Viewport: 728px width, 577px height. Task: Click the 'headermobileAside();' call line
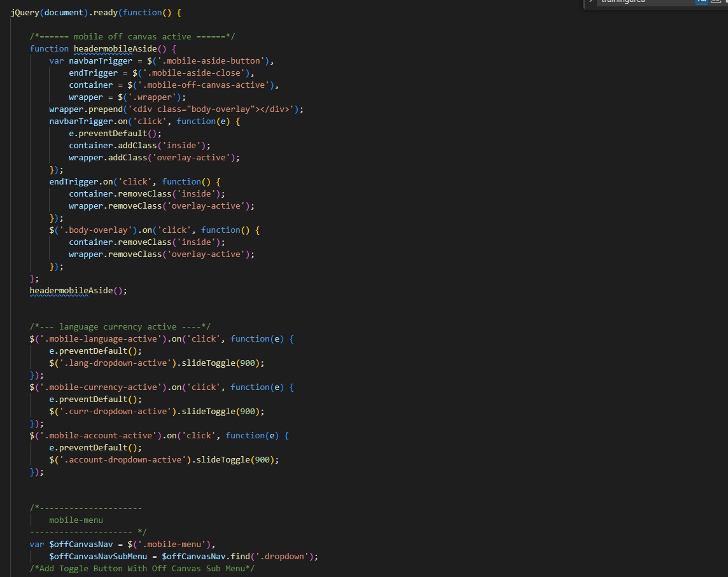click(78, 291)
